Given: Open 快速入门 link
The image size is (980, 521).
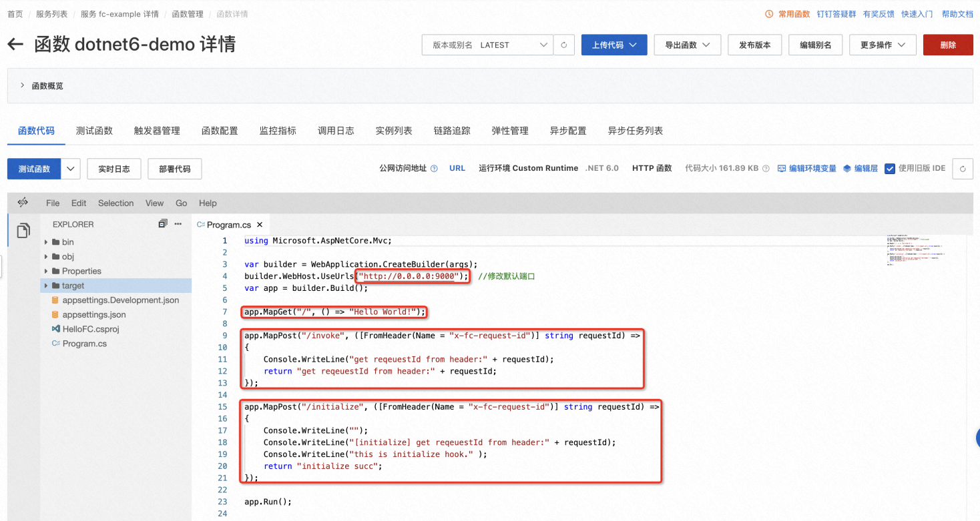Looking at the screenshot, I should click(917, 14).
